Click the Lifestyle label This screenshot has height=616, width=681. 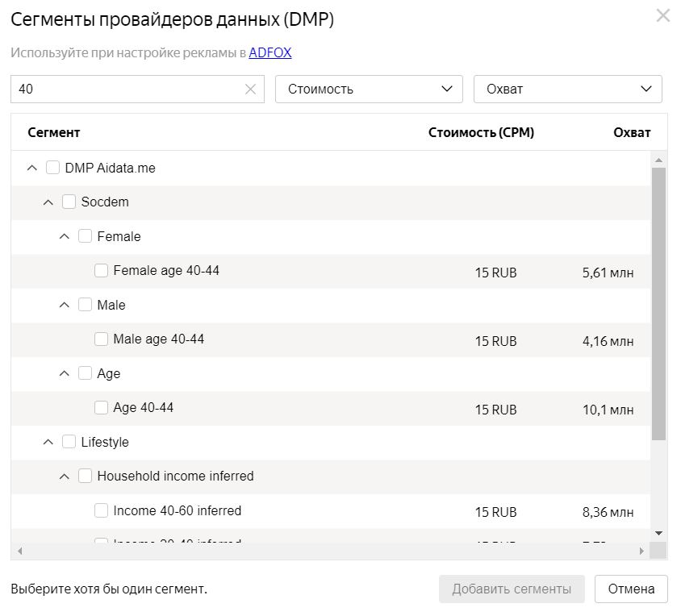pos(105,442)
